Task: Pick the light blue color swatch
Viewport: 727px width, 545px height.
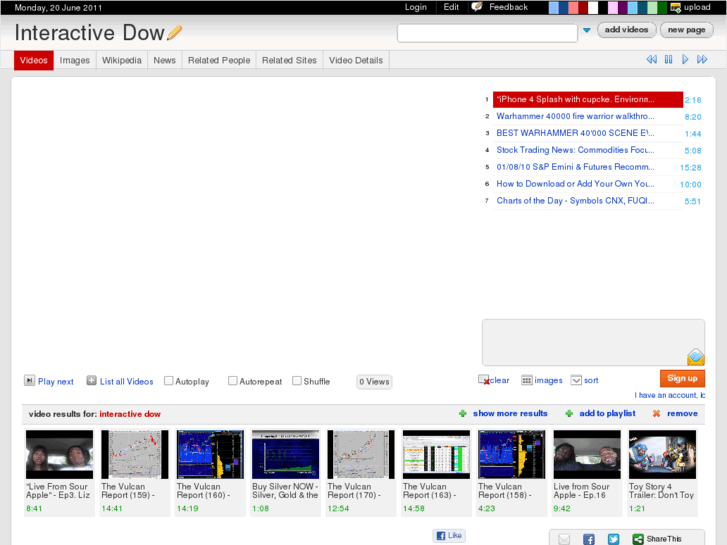Action: coord(554,7)
